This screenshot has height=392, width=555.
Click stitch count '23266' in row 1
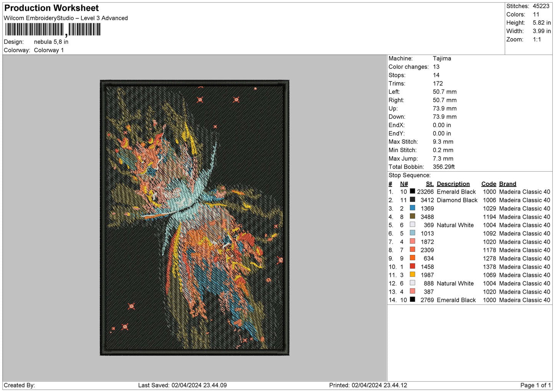click(426, 192)
